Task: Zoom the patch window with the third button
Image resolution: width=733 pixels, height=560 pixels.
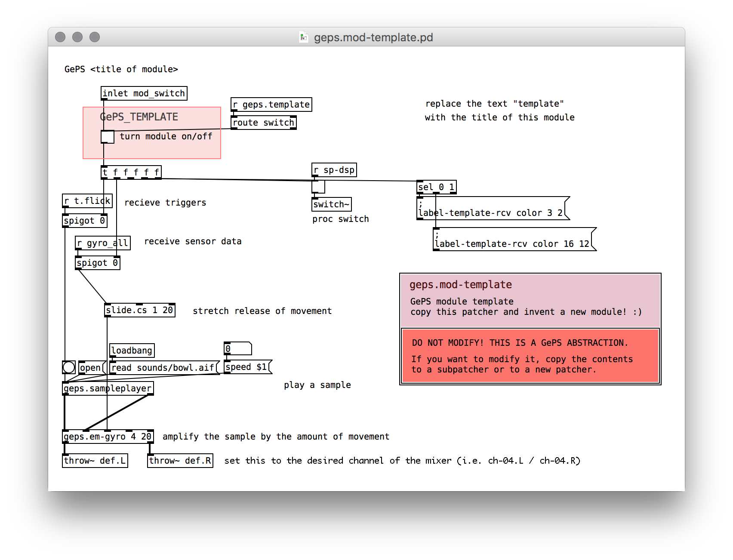Action: [x=95, y=37]
